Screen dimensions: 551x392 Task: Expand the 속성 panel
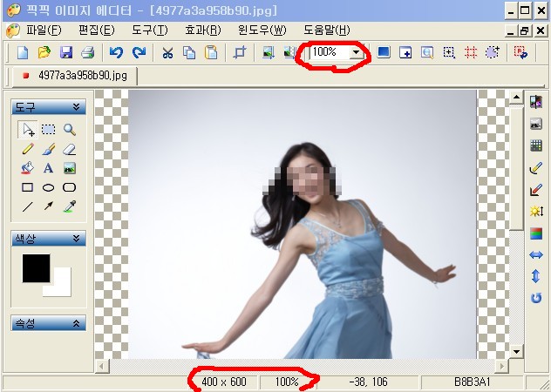[76, 323]
